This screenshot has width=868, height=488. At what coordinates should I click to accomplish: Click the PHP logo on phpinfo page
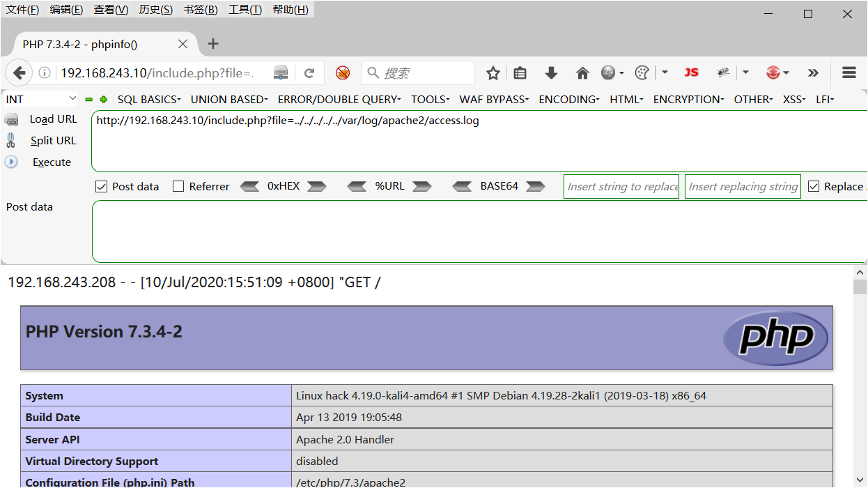click(775, 338)
